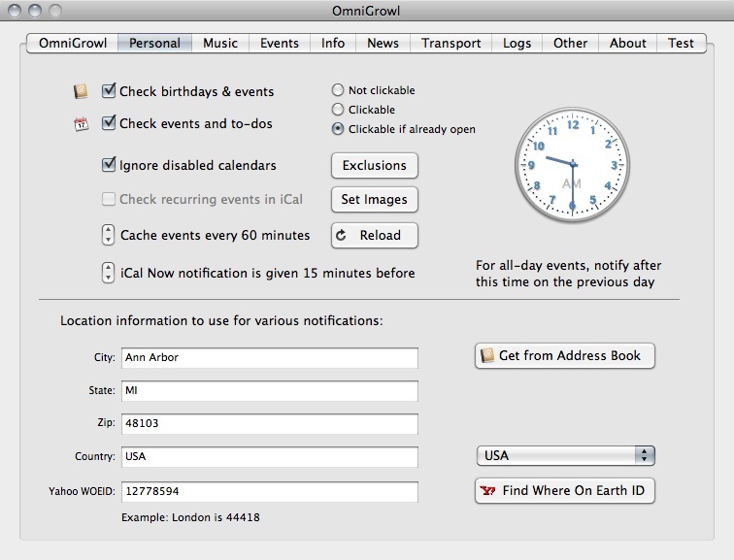This screenshot has height=560, width=734.
Task: Select Clickable if already open option
Action: click(338, 129)
